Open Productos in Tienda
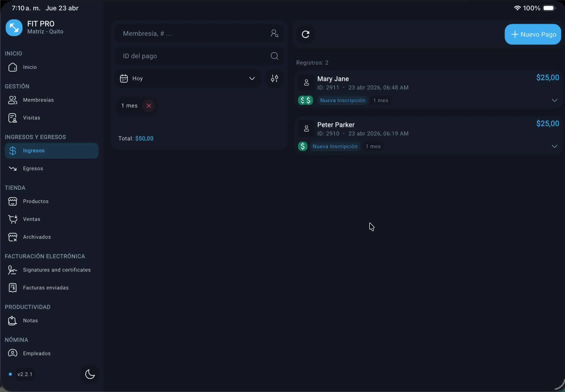Image resolution: width=565 pixels, height=392 pixels. 52,201
